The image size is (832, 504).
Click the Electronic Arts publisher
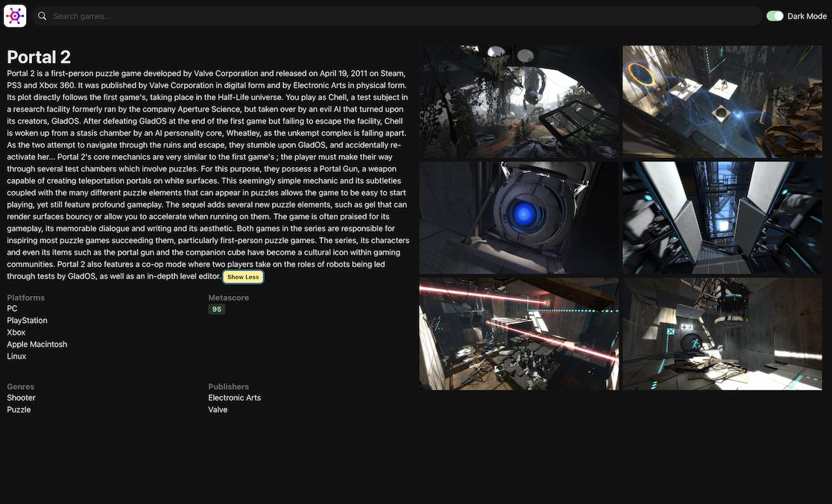click(235, 397)
